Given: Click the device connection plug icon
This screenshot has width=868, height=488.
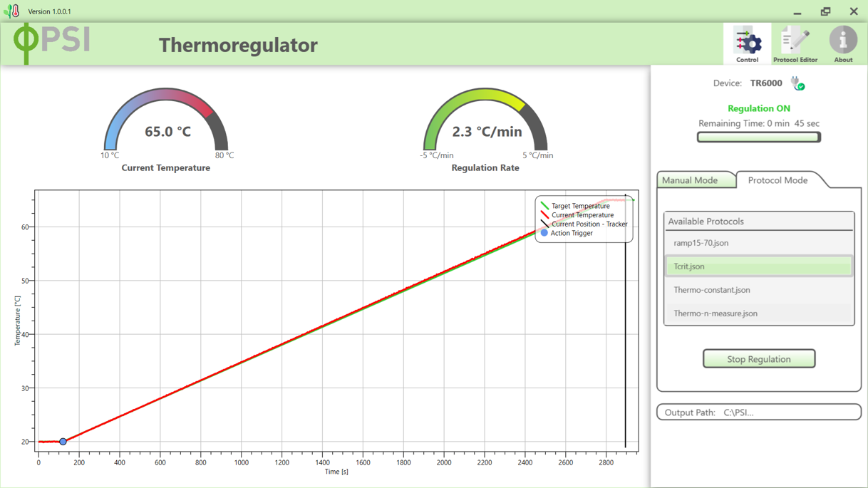Looking at the screenshot, I should click(797, 84).
